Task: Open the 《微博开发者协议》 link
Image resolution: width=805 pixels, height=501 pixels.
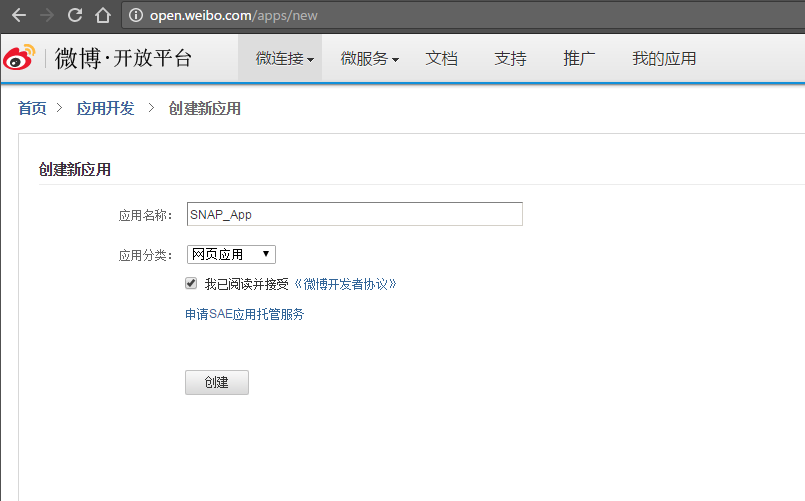Action: pos(345,284)
